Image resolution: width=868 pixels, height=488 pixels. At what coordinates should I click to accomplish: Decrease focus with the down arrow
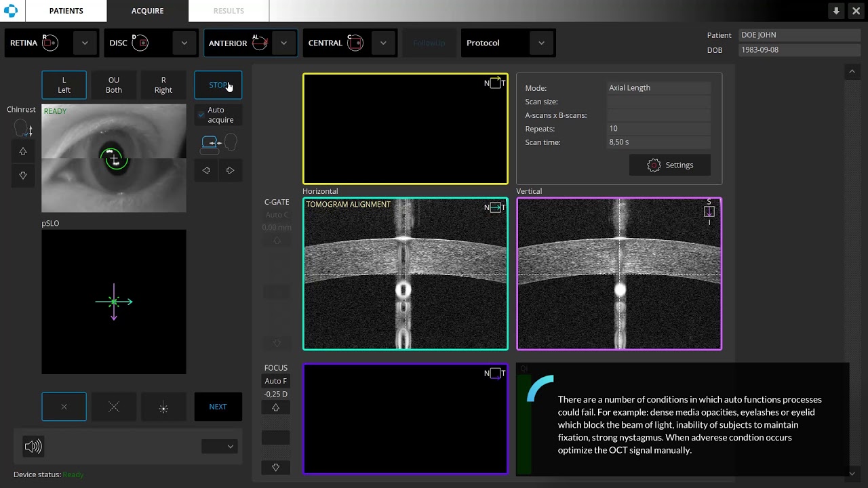pos(275,467)
